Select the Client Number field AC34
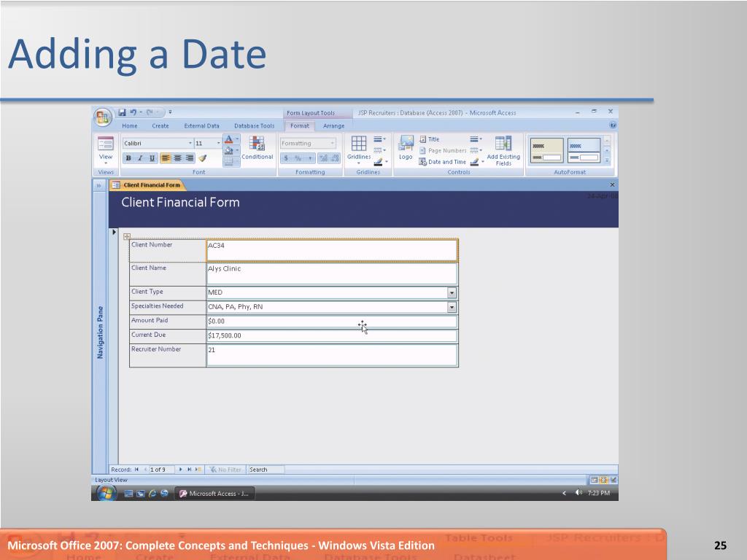This screenshot has width=747, height=560. click(x=332, y=251)
